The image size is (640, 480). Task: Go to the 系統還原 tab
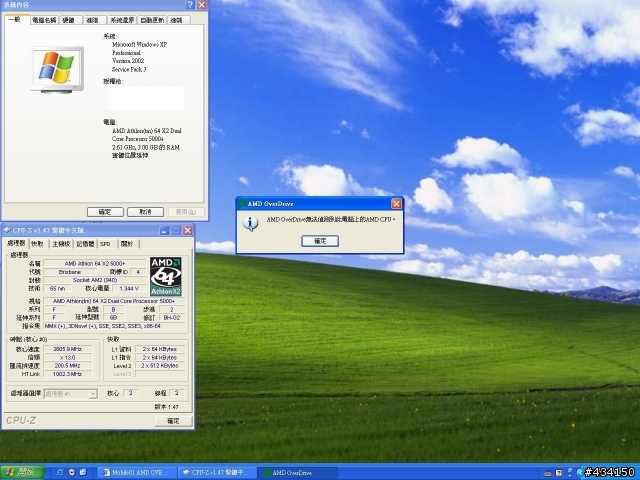(x=122, y=20)
